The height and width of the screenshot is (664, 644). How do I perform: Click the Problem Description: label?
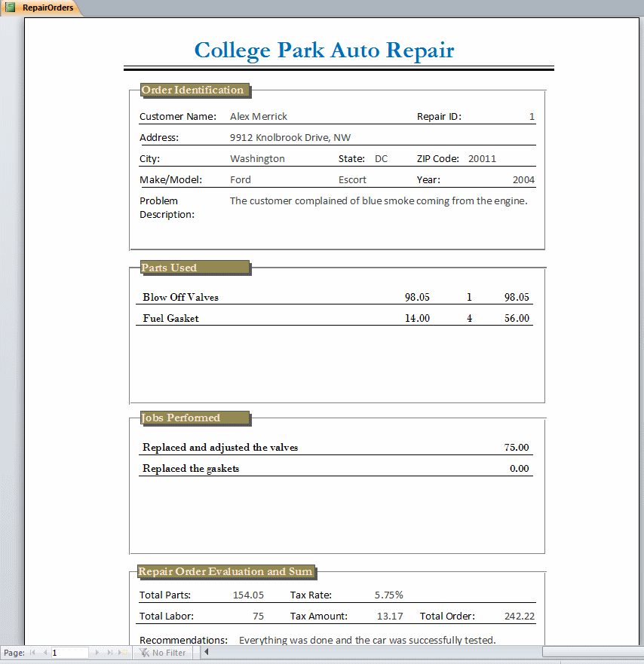pos(167,208)
